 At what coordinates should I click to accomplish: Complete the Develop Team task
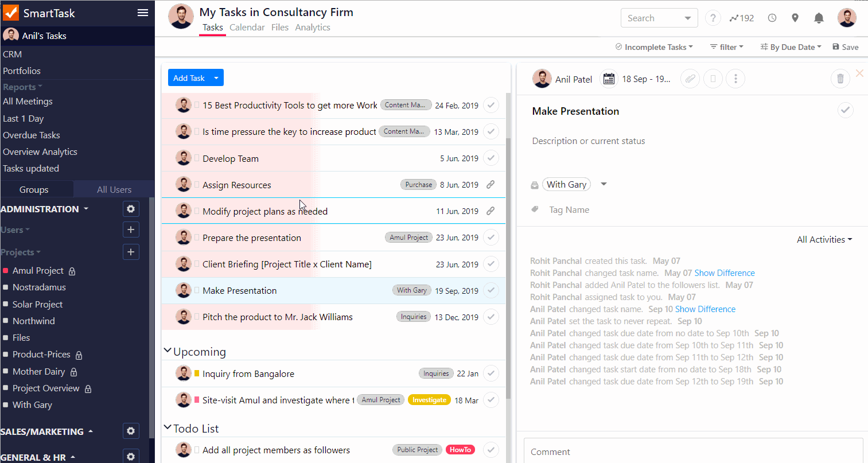(491, 158)
